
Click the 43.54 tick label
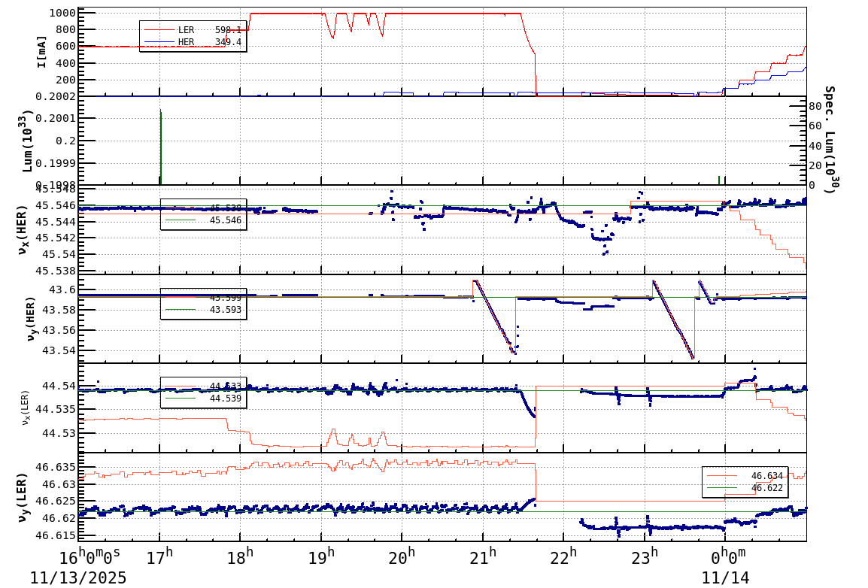click(x=59, y=350)
